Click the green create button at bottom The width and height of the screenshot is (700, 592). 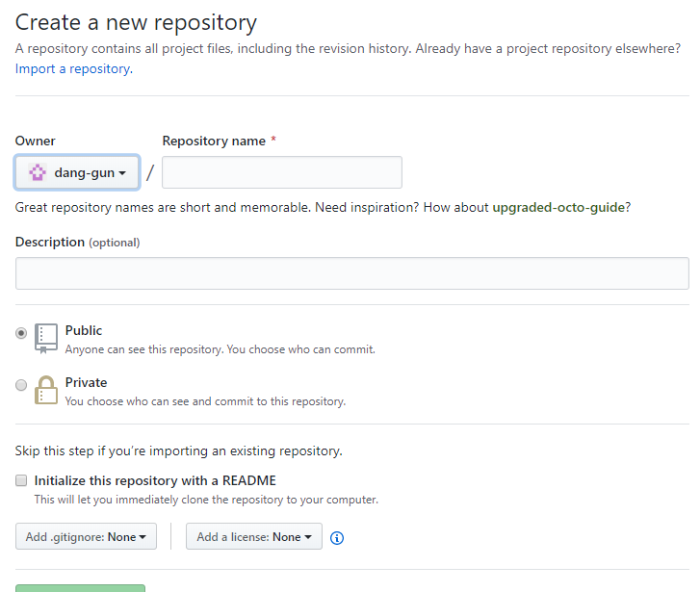80,588
